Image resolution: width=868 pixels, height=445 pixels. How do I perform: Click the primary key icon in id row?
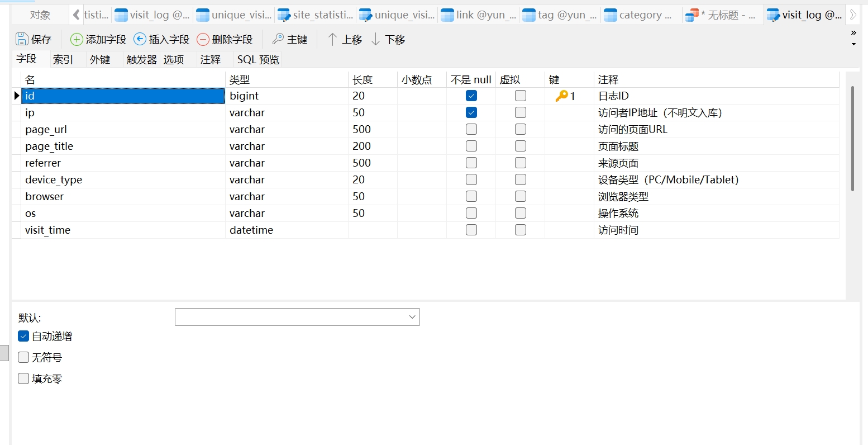click(x=561, y=96)
